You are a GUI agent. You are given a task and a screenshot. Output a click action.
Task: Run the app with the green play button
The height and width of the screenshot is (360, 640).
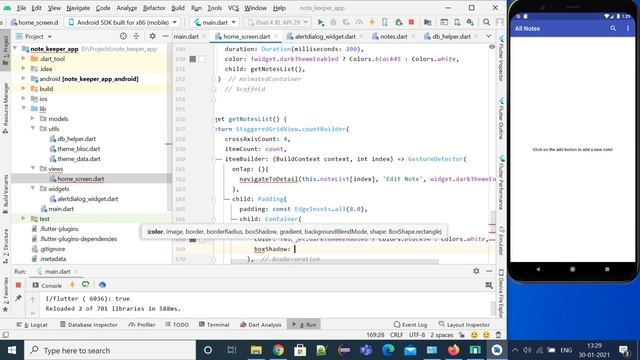coord(321,22)
